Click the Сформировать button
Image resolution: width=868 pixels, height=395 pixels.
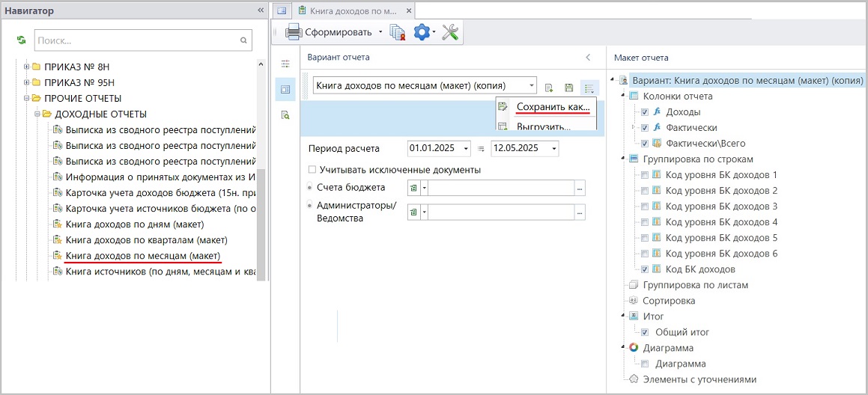pos(331,32)
